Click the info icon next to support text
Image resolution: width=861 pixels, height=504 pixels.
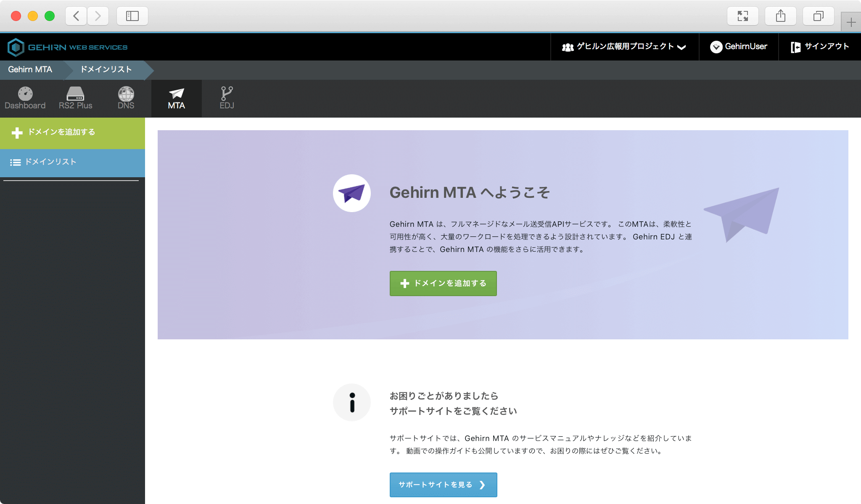352,402
